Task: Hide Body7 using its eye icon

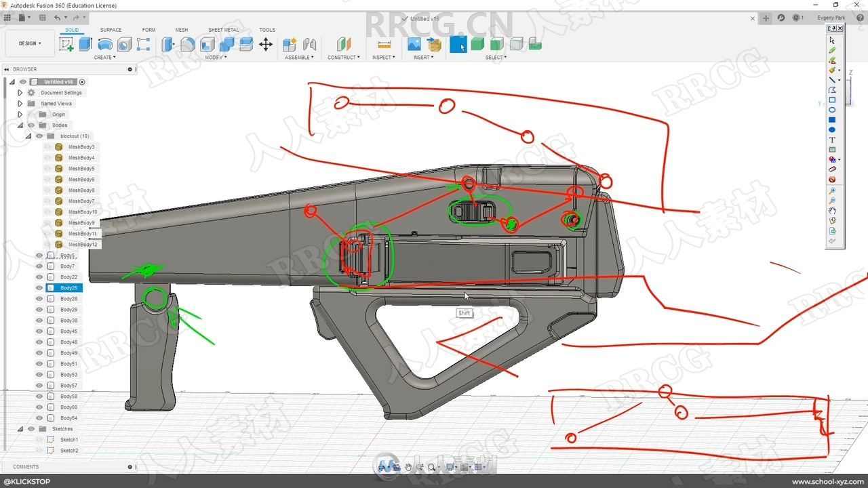Action: (39, 266)
